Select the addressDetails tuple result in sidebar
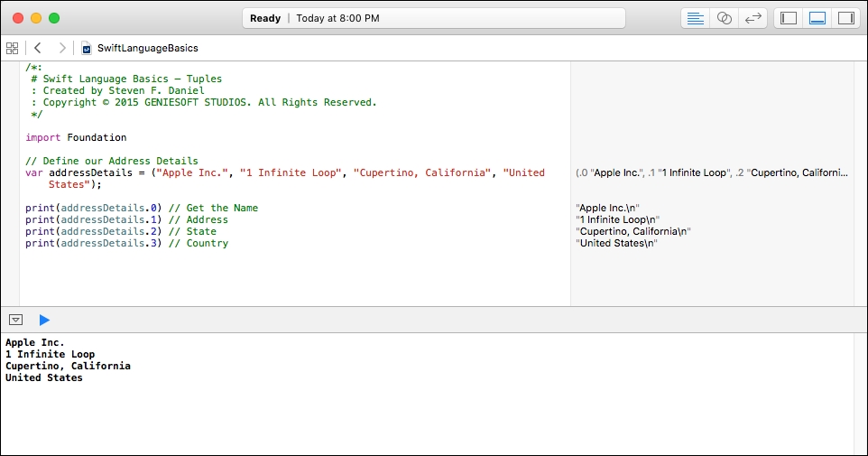This screenshot has height=456, width=868. click(711, 172)
